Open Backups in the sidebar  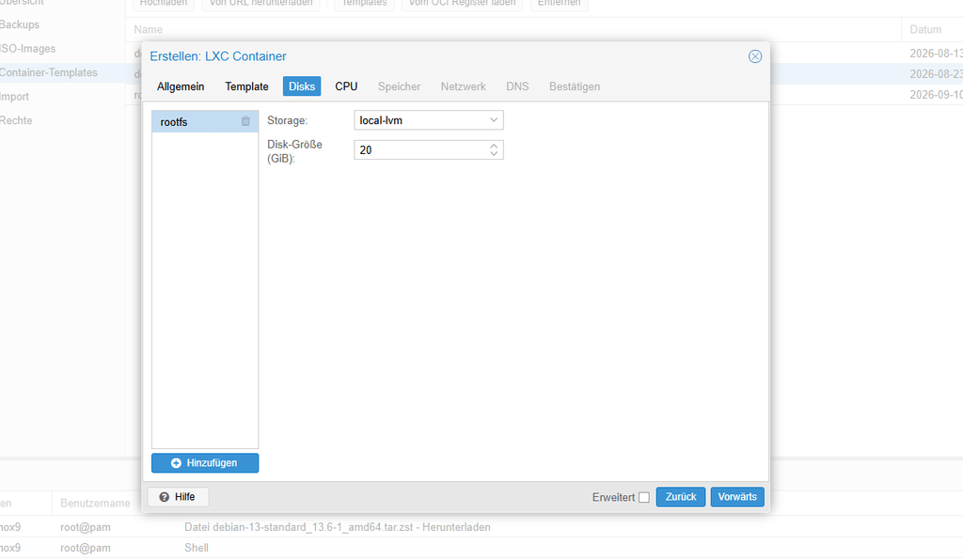click(20, 24)
